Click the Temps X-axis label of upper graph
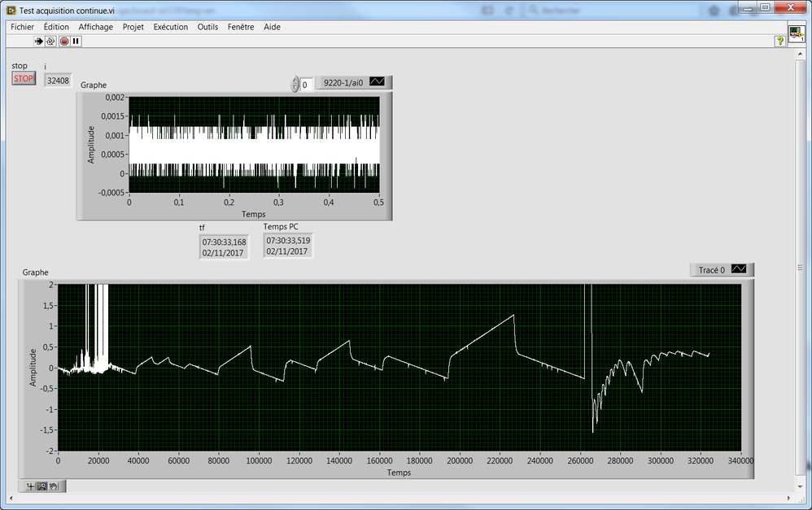The image size is (812, 510). [x=253, y=214]
